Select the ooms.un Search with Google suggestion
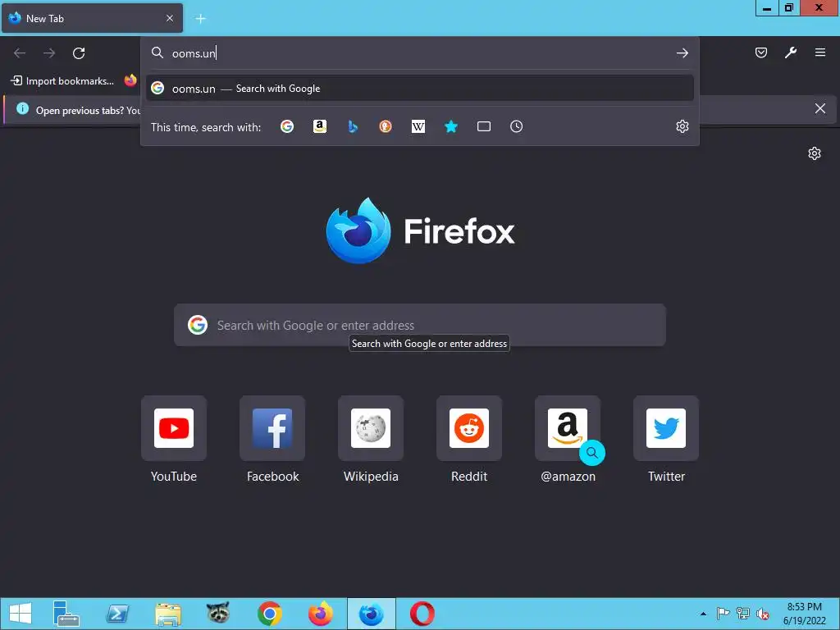Screen dimensions: 840x630 419,89
